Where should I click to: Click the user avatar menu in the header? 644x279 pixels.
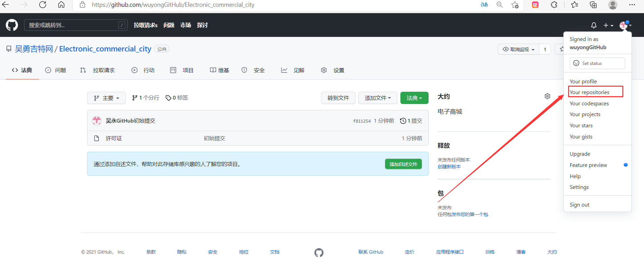625,25
